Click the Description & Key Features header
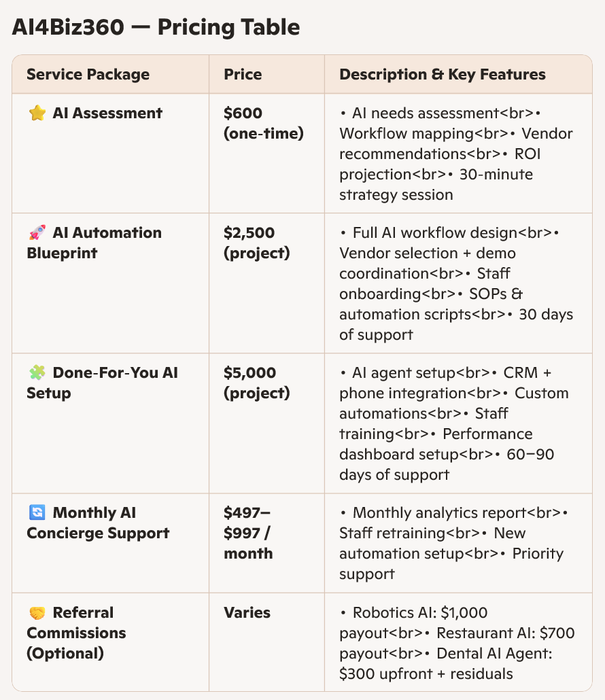 [x=443, y=75]
